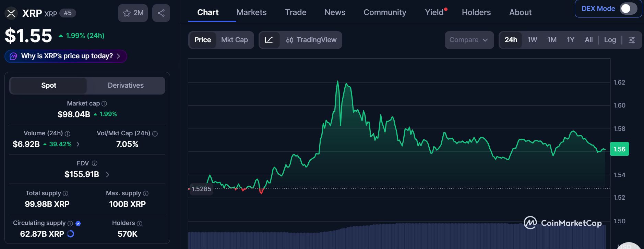This screenshot has width=644, height=249.
Task: Click the 7.05% Vol/Mkt Cap value
Action: (x=127, y=144)
